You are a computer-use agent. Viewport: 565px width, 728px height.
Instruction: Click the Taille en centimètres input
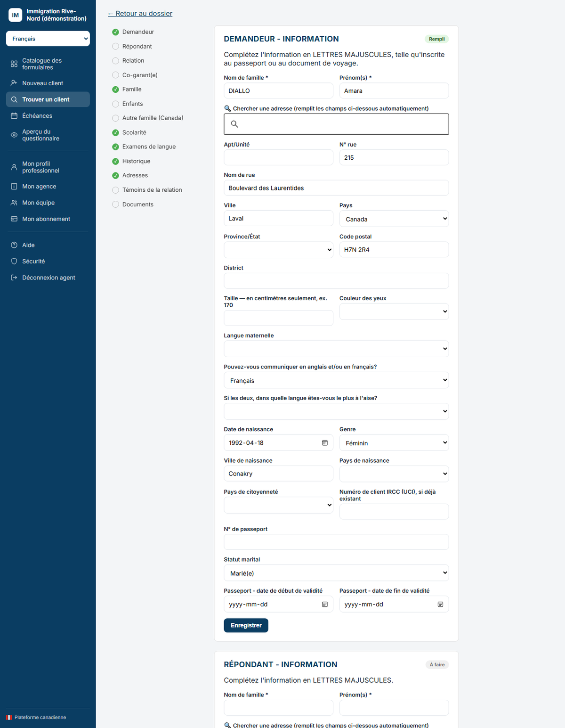pos(278,318)
